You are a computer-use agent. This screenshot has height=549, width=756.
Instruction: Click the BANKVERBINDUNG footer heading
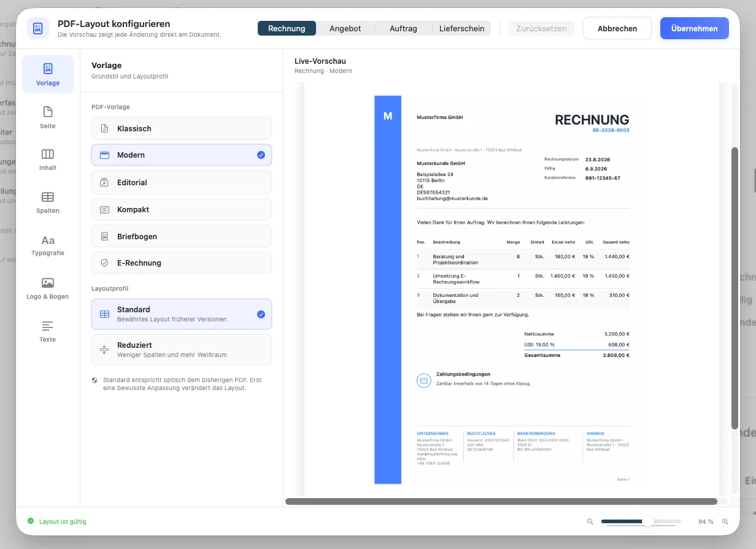click(536, 433)
